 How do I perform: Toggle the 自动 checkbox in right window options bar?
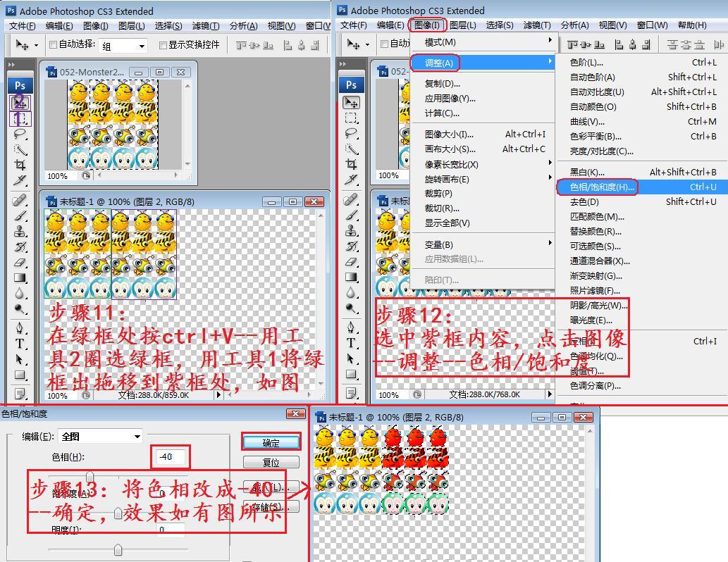click(384, 44)
